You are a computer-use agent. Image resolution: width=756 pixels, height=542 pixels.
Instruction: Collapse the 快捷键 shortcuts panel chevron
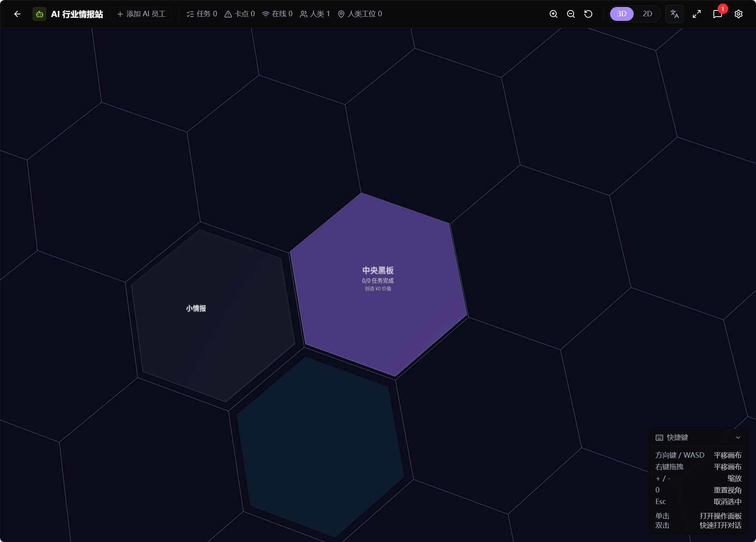[738, 438]
